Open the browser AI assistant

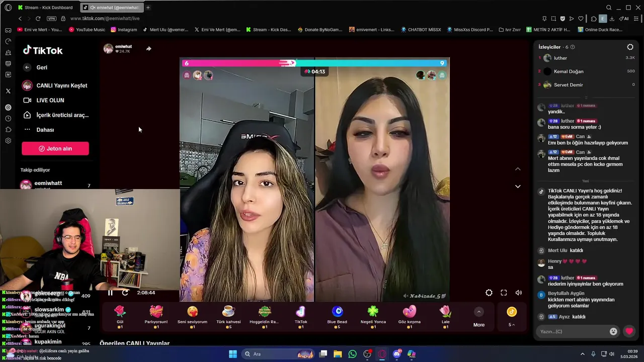(x=624, y=19)
